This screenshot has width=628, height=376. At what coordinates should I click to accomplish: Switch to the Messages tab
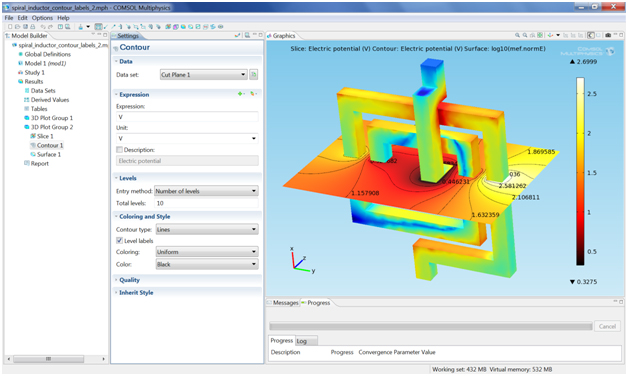click(x=283, y=303)
